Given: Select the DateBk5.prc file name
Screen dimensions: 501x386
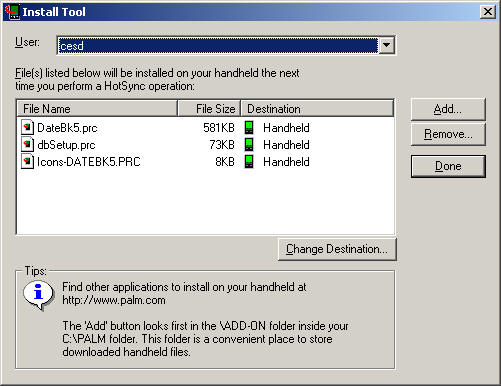Looking at the screenshot, I should (x=67, y=128).
